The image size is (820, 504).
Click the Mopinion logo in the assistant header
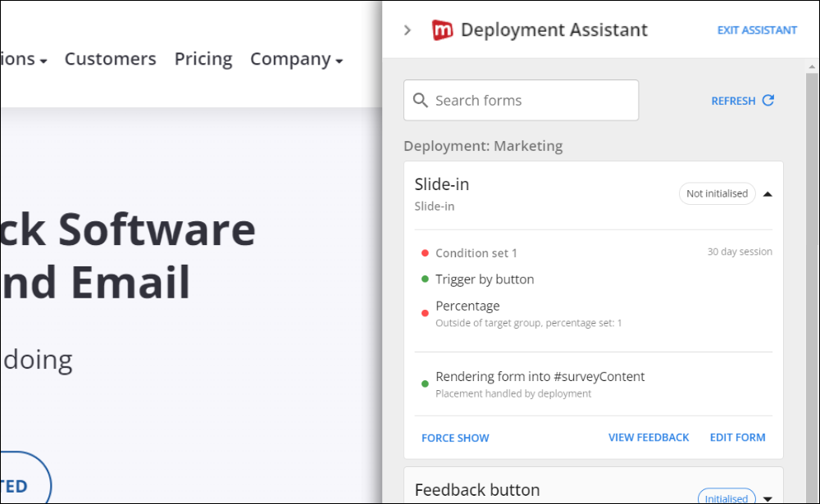tap(444, 30)
